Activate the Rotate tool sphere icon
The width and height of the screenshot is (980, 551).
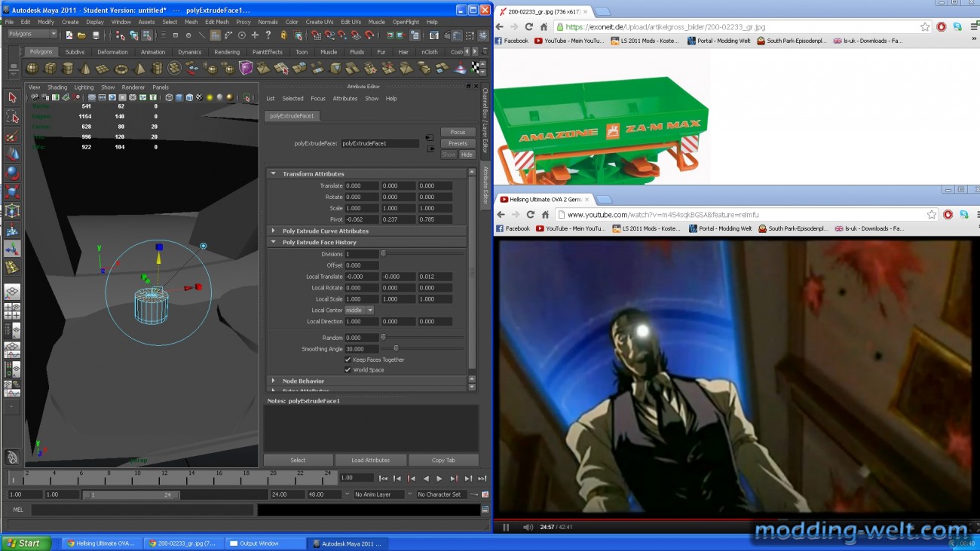[12, 173]
